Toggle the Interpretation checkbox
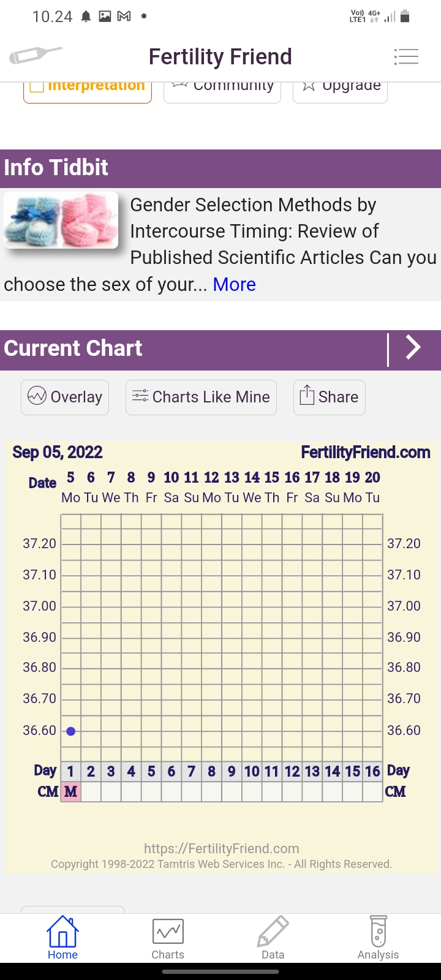Viewport: 441px width, 980px height. tap(38, 86)
